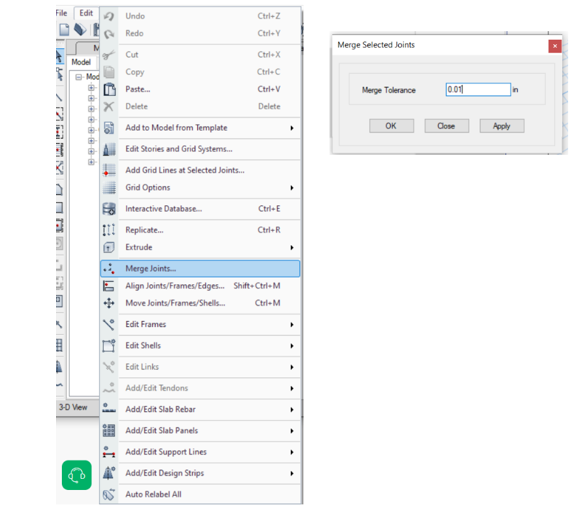Screen dimensions: 579x516
Task: Expand the Edit Frames submenu arrow
Action: click(x=292, y=325)
